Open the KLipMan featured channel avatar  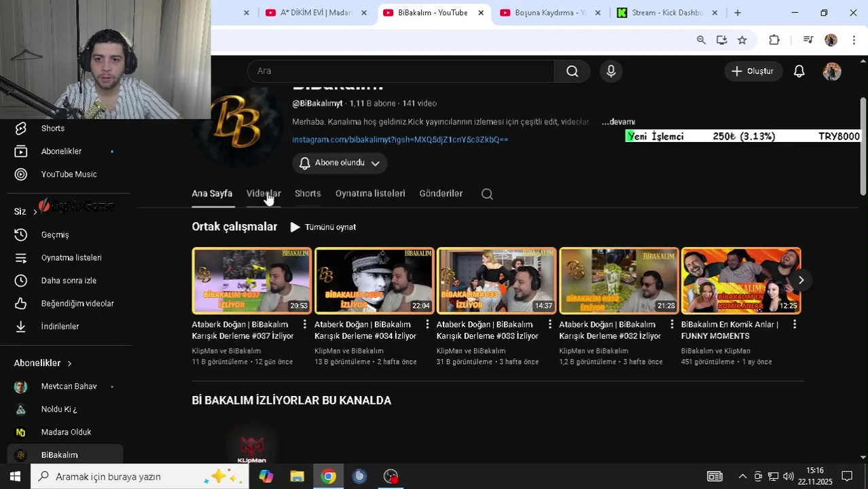click(252, 445)
